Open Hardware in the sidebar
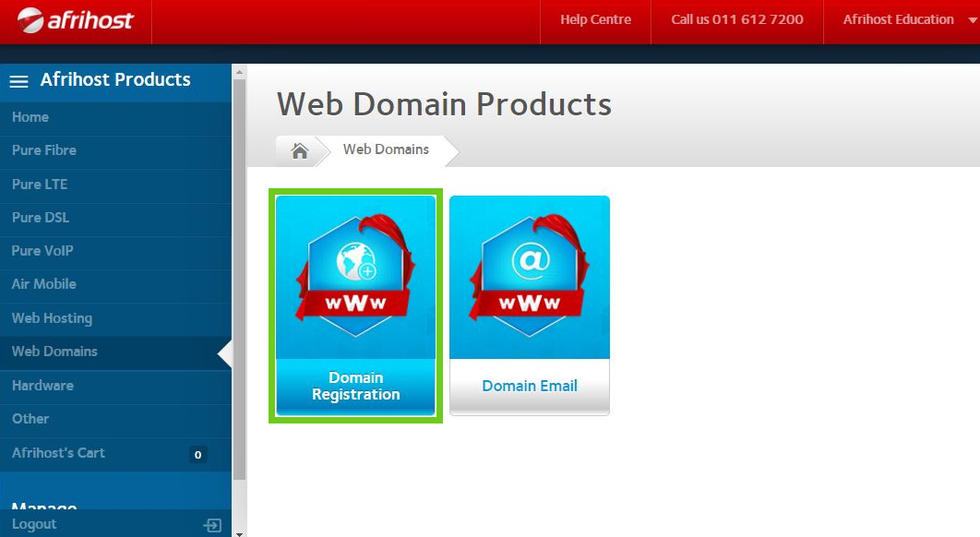Viewport: 980px width, 537px height. [42, 386]
